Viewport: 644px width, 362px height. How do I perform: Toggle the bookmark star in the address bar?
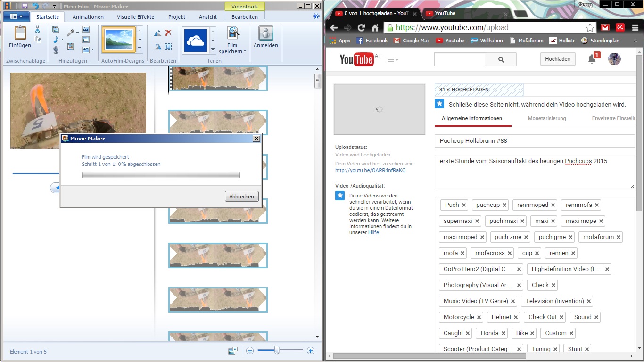point(590,28)
